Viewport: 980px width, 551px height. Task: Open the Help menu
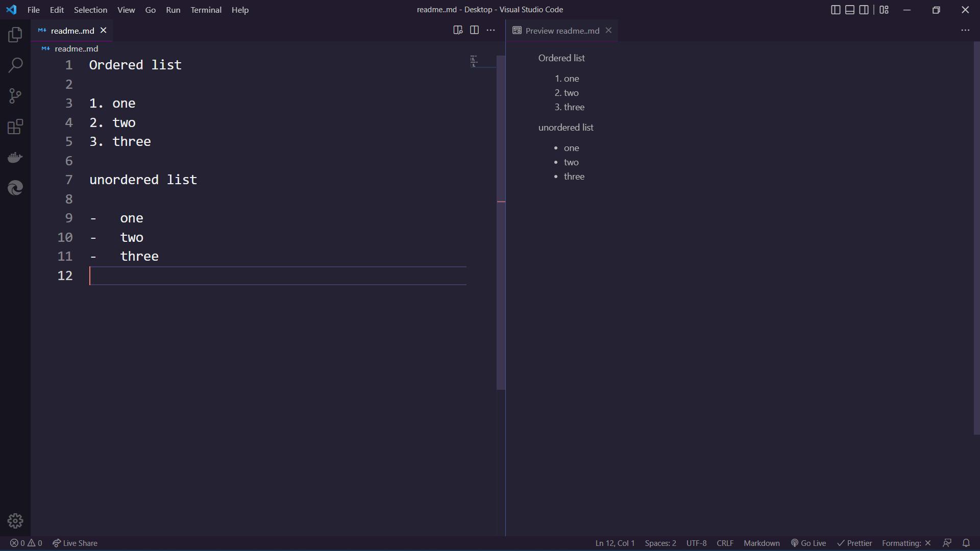pyautogui.click(x=240, y=10)
